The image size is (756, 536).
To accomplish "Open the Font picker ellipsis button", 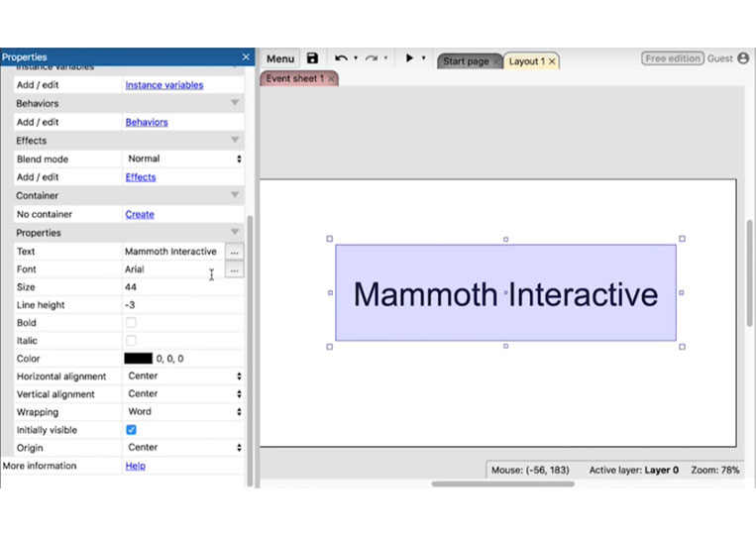I will tap(234, 269).
